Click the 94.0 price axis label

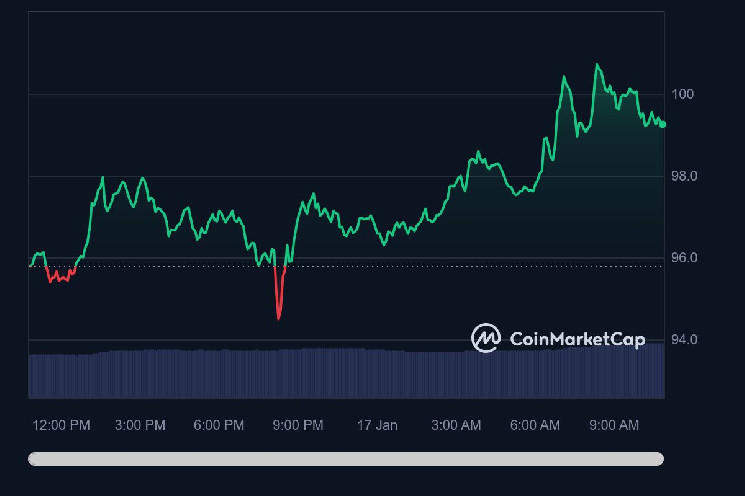(683, 340)
